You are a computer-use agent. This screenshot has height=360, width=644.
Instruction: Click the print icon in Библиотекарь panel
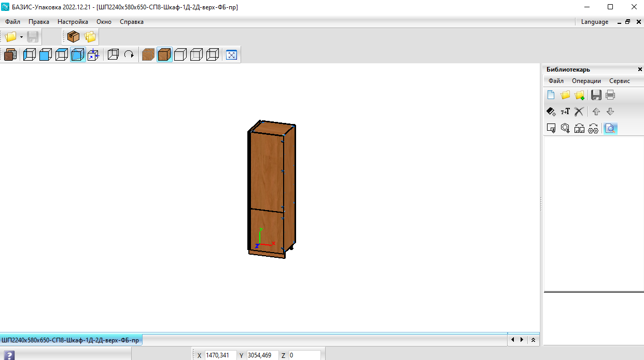point(610,95)
